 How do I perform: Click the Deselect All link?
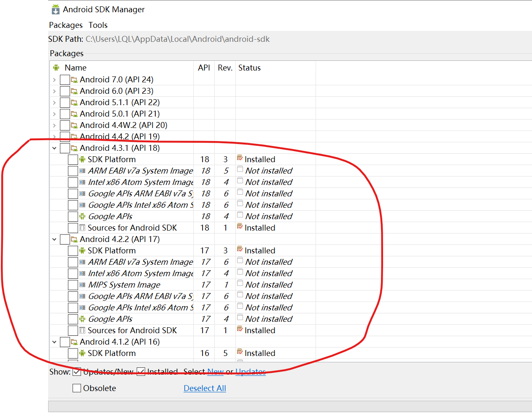coord(205,388)
